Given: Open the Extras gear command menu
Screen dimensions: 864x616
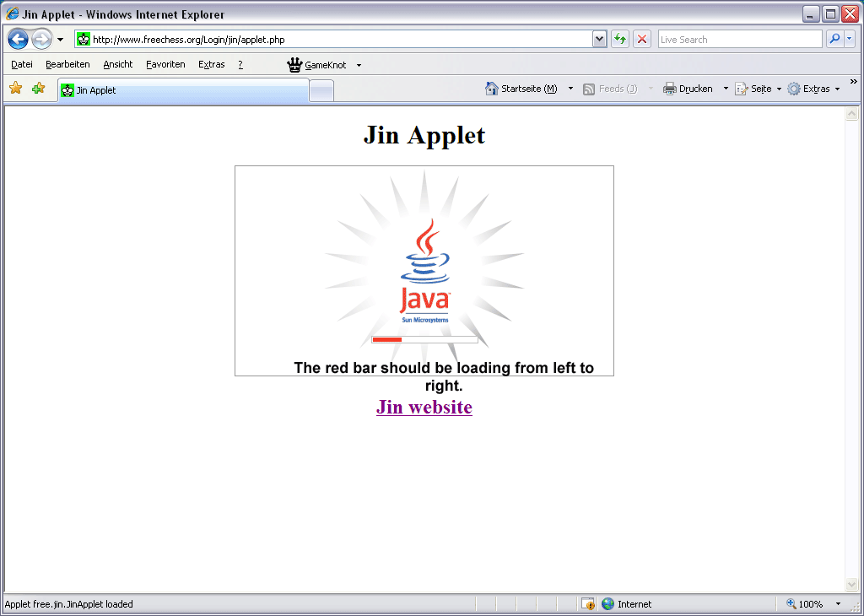Looking at the screenshot, I should pos(813,89).
